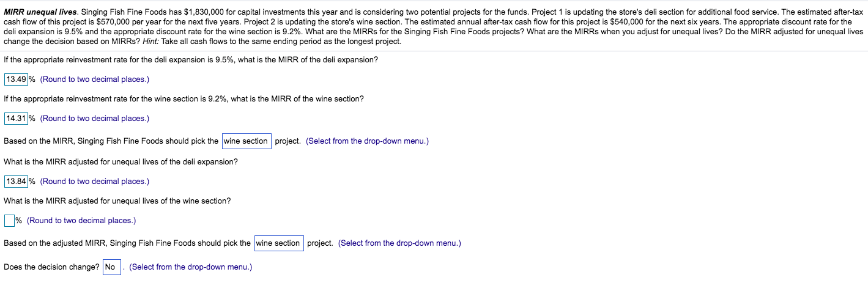Click the italic 'Hint:' text in the problem
Screen dimensions: 868x291
click(x=152, y=42)
